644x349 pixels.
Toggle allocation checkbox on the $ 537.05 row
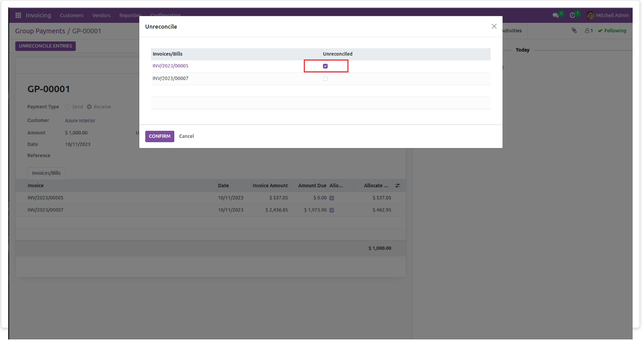[332, 198]
